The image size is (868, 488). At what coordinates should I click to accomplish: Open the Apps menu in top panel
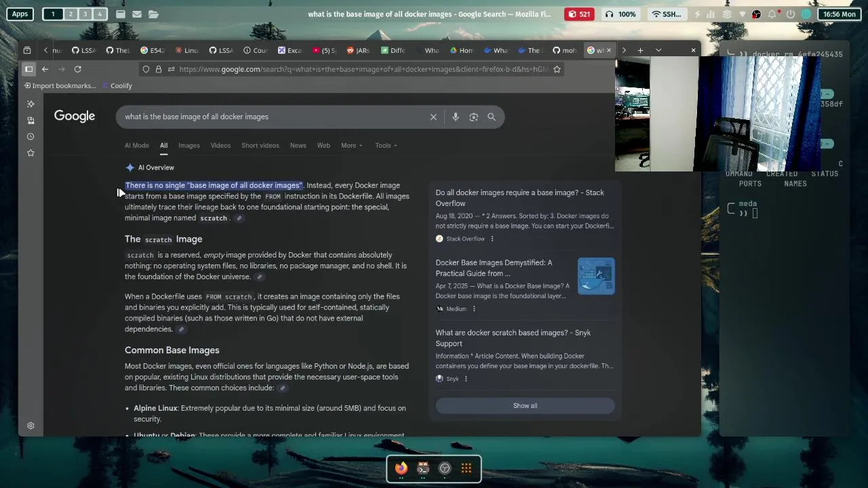[20, 14]
